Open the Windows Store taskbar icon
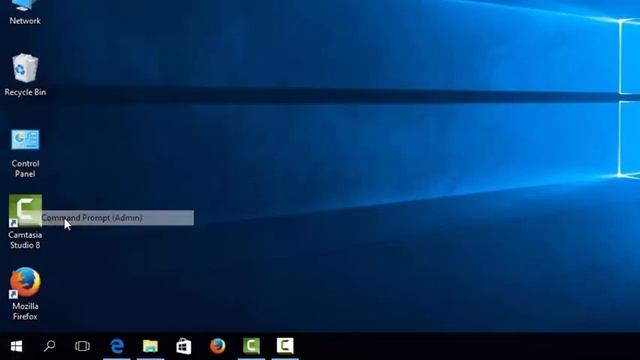This screenshot has width=640, height=360. click(x=184, y=346)
